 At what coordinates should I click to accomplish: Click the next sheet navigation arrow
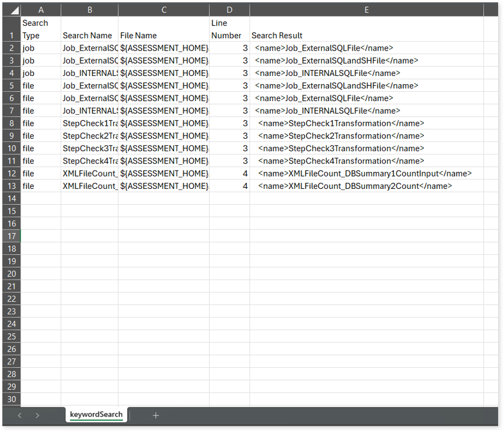coord(37,416)
